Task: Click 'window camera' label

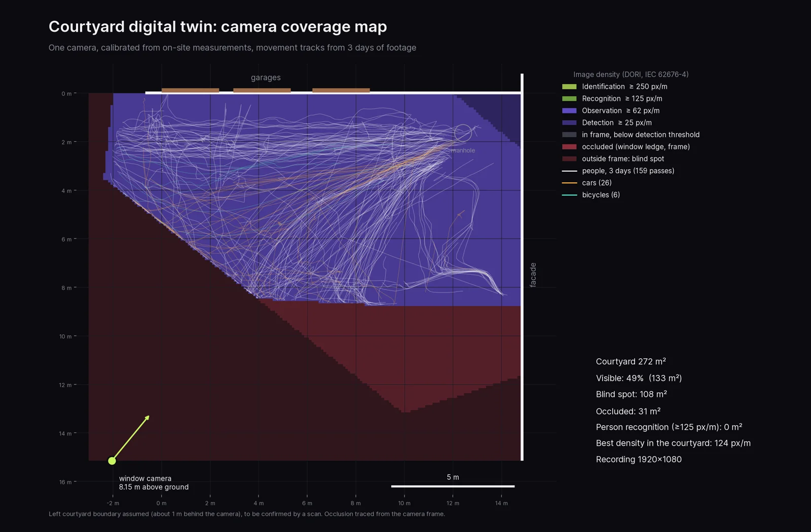Action: point(145,478)
